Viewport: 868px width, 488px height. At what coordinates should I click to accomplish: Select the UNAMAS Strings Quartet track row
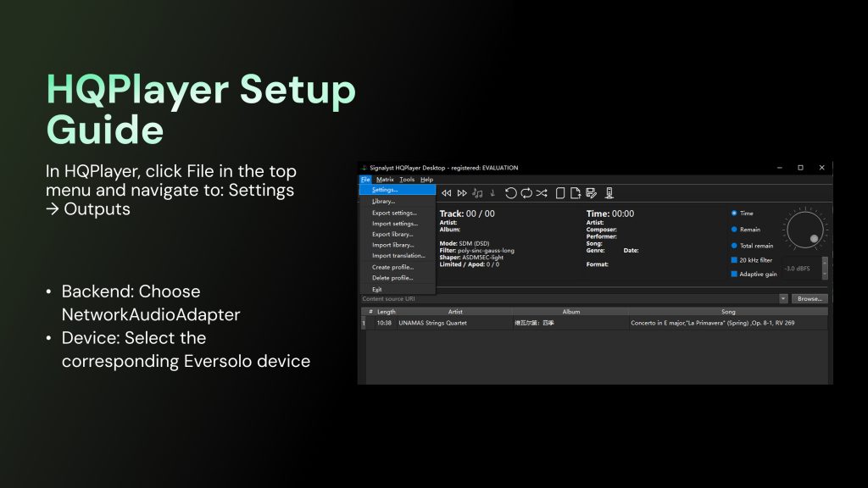pos(431,323)
